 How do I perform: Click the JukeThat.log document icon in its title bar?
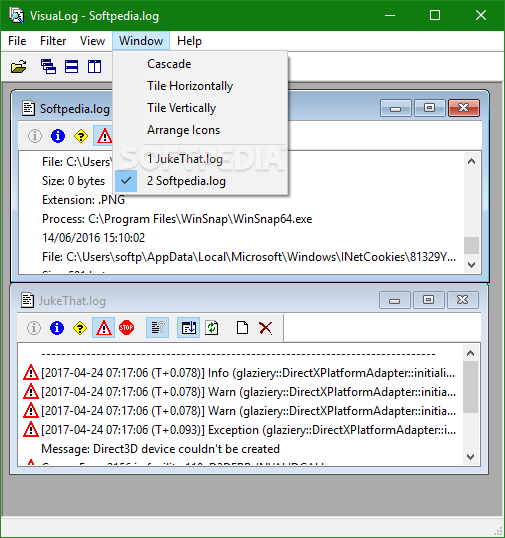pyautogui.click(x=27, y=300)
